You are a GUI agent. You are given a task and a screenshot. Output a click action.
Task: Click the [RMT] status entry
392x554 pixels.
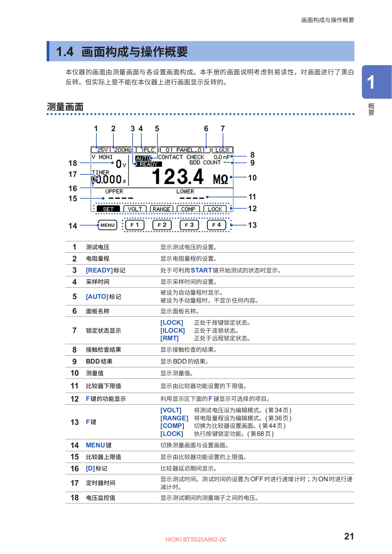pyautogui.click(x=169, y=338)
